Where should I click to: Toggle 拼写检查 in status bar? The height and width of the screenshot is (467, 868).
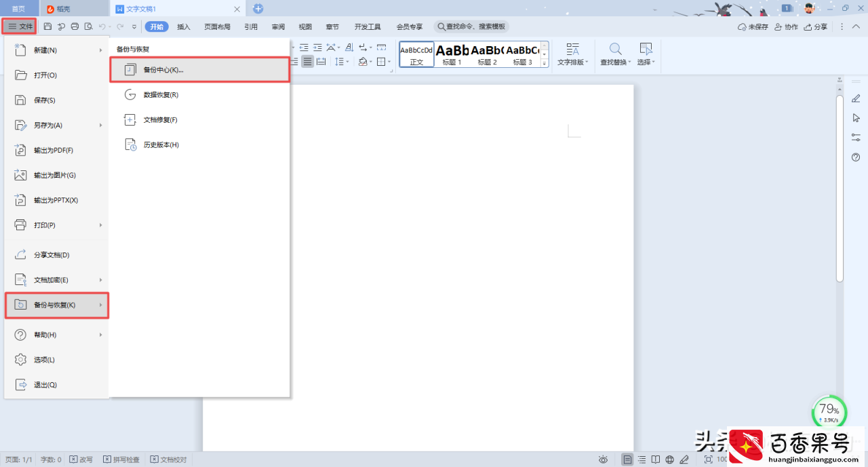(122, 460)
